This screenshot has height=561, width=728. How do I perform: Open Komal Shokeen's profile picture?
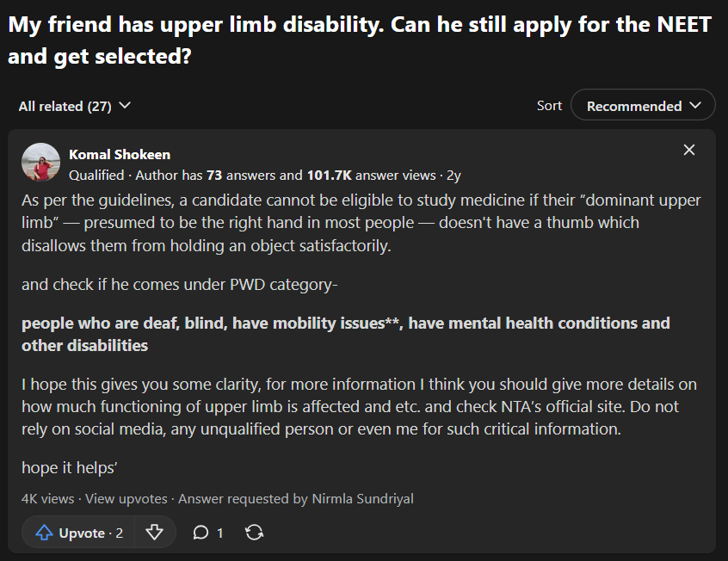(40, 162)
